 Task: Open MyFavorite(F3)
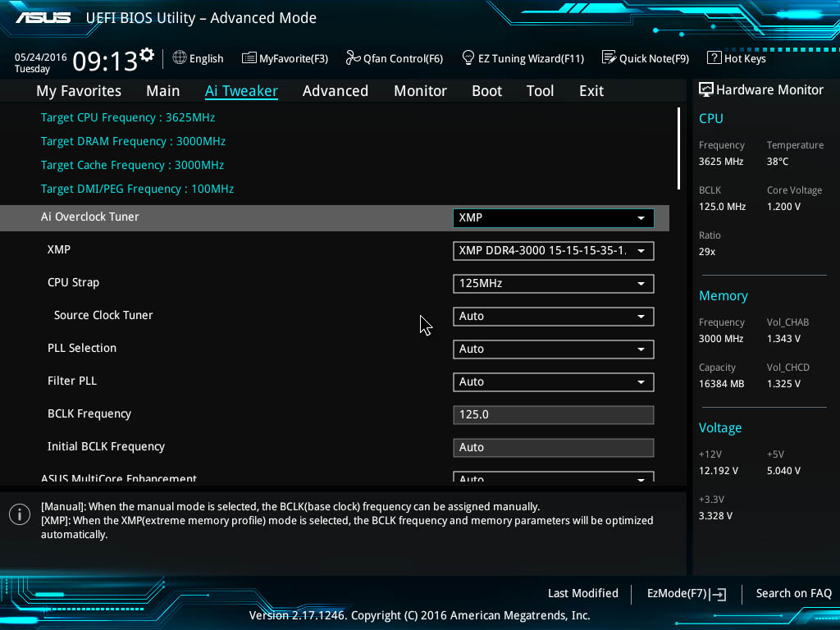point(285,58)
